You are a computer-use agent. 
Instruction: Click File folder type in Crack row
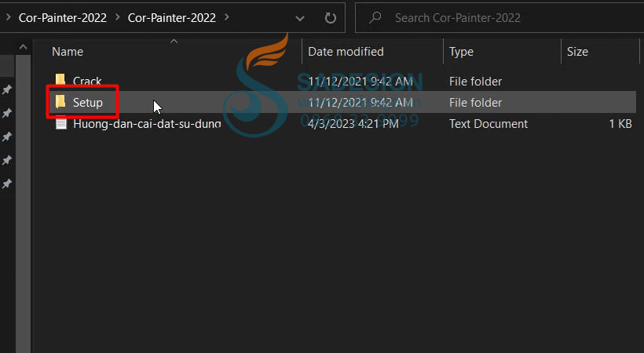point(475,82)
